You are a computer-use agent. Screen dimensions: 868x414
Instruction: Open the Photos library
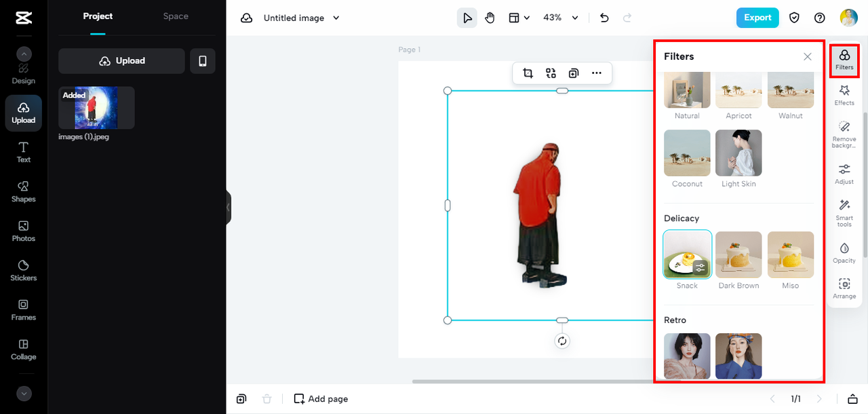click(23, 231)
